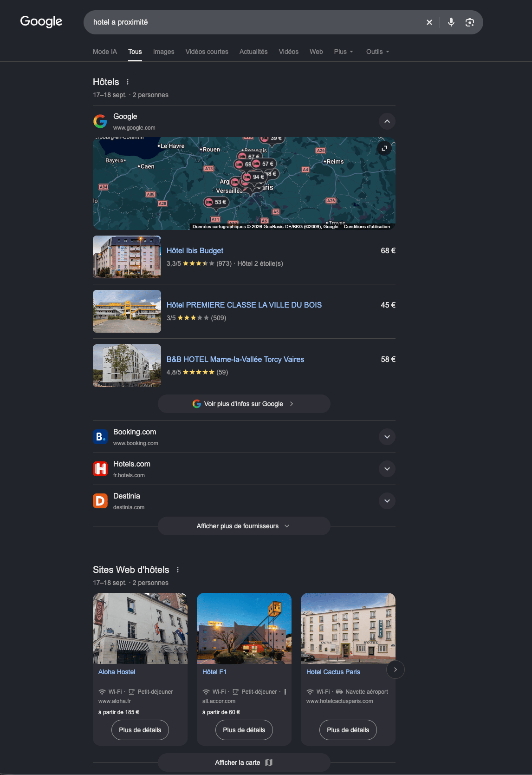Open Google Lens image search icon
532x775 pixels.
coord(470,22)
